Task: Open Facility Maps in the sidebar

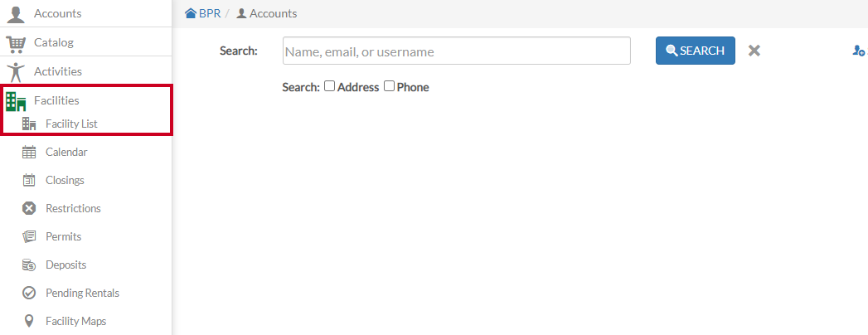Action: [x=75, y=321]
